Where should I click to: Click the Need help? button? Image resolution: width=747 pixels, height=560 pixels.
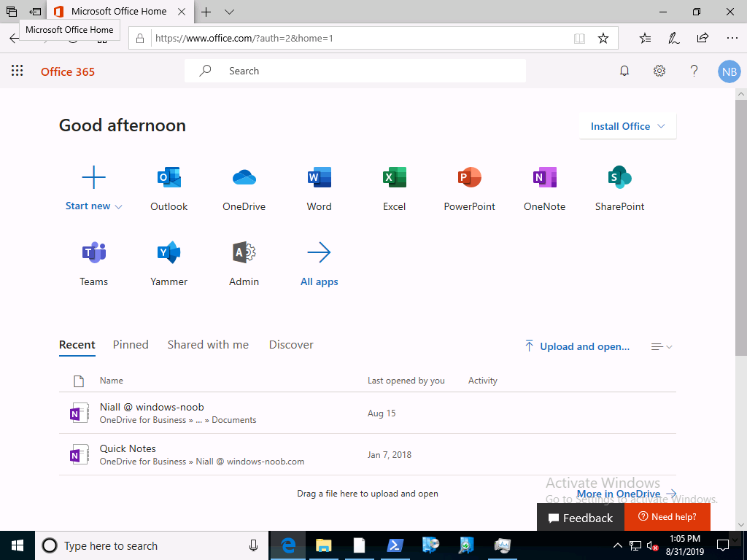click(x=667, y=517)
